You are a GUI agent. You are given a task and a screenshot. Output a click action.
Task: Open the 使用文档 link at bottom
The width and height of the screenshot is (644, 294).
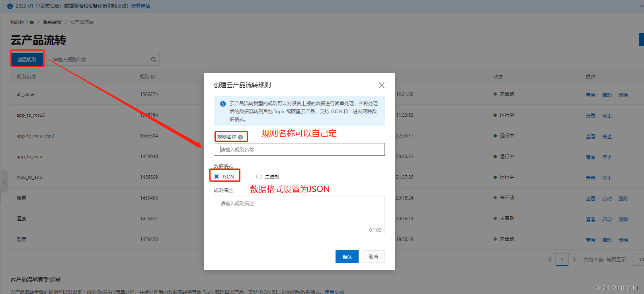coord(334,292)
